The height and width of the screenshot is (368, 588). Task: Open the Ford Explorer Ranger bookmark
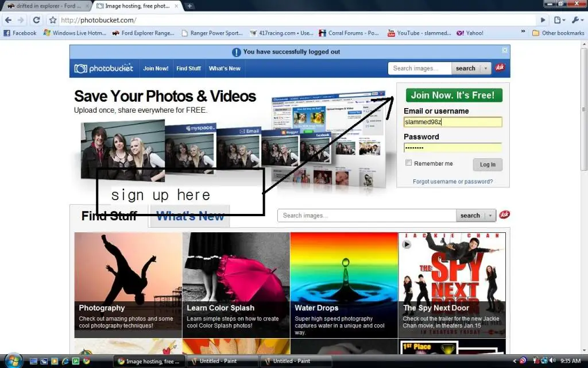click(x=143, y=33)
